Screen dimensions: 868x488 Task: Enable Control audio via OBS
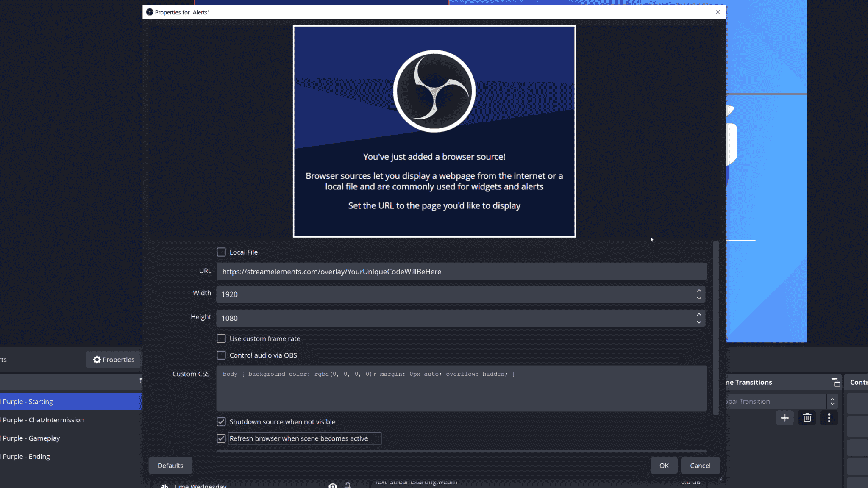click(221, 355)
